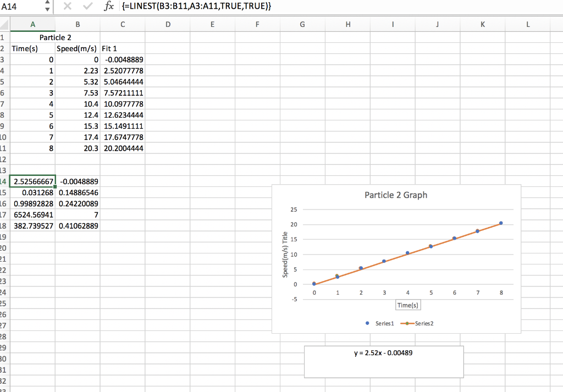
Task: Select column header G
Action: click(x=302, y=24)
